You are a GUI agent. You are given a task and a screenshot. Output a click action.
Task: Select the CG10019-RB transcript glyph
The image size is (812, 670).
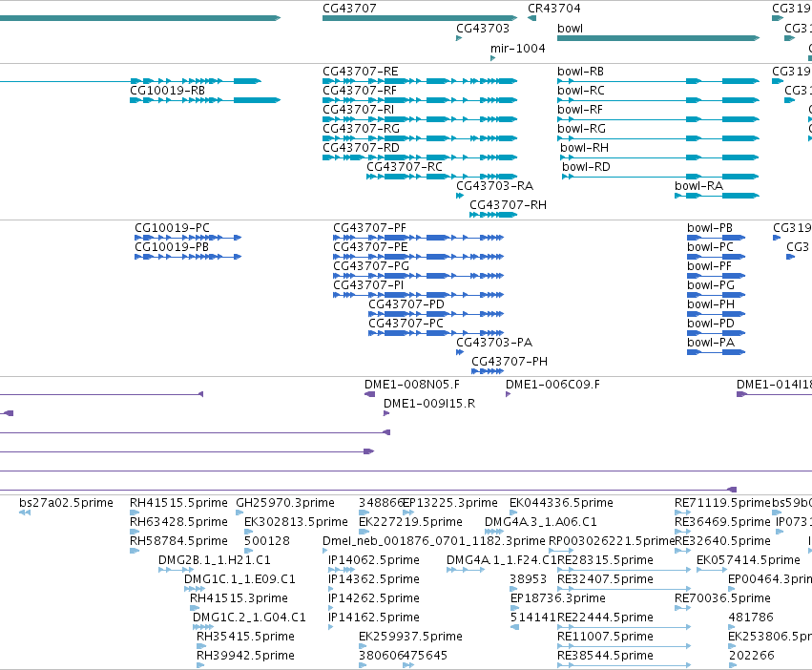(x=205, y=100)
